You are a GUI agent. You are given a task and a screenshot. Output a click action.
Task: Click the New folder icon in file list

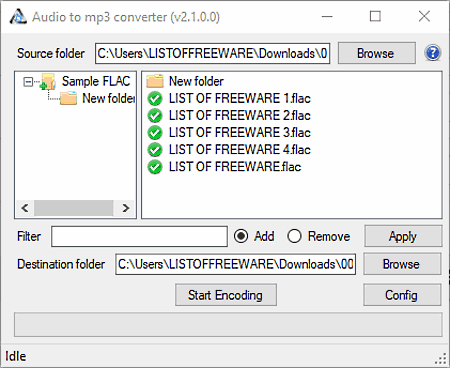coord(155,81)
